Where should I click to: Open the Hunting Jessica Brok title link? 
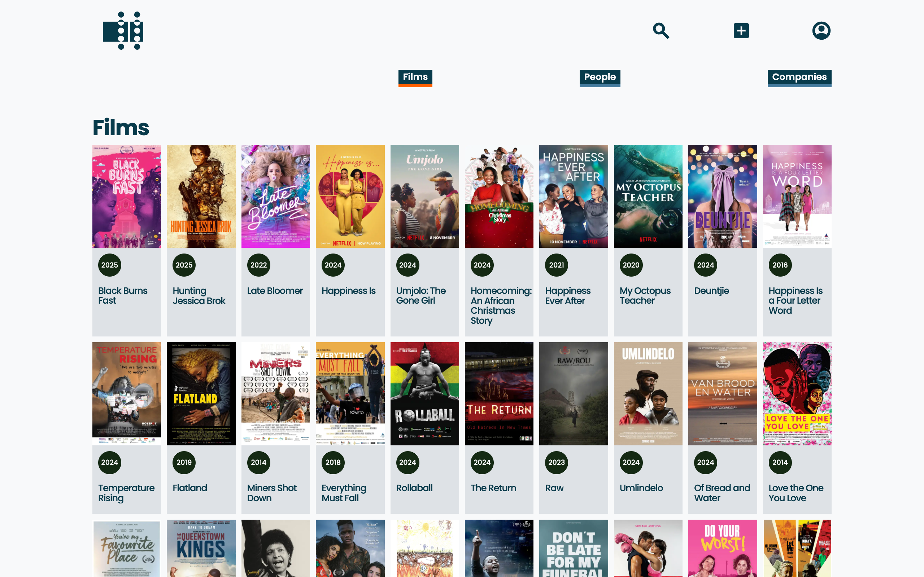[199, 296]
